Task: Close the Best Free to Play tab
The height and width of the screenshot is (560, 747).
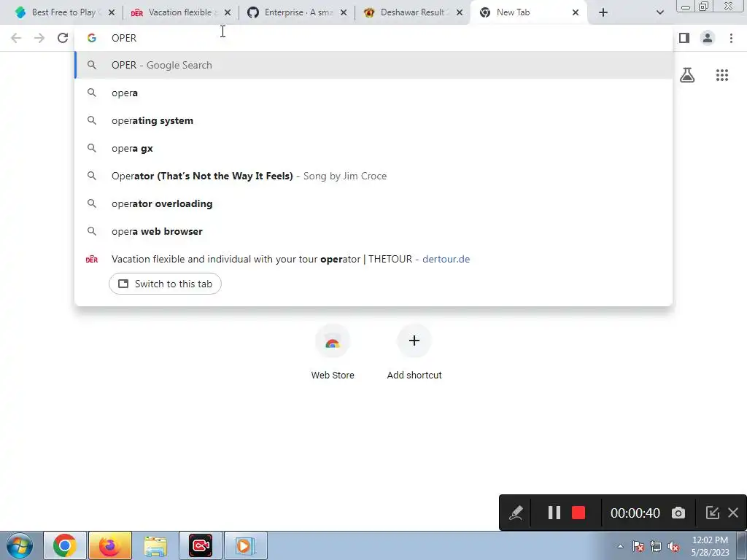Action: tap(112, 12)
